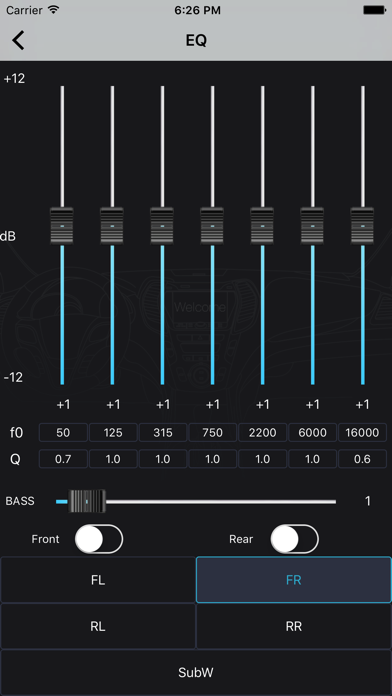This screenshot has height=696, width=392.
Task: Edit the Q field under 2200
Action: click(x=263, y=459)
